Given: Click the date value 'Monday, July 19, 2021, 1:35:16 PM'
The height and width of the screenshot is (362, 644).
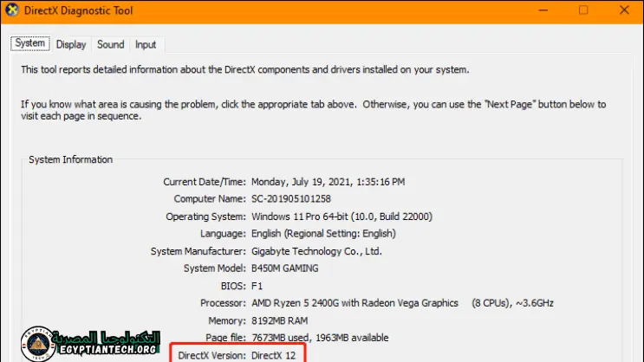Looking at the screenshot, I should click(329, 182).
